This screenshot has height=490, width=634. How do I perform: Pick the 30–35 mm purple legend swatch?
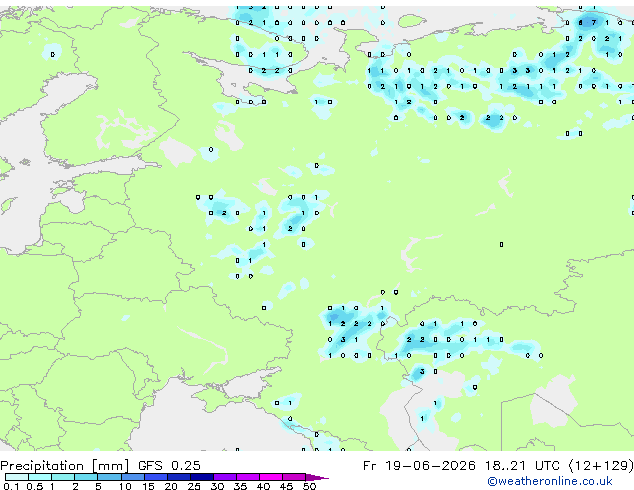click(x=224, y=477)
